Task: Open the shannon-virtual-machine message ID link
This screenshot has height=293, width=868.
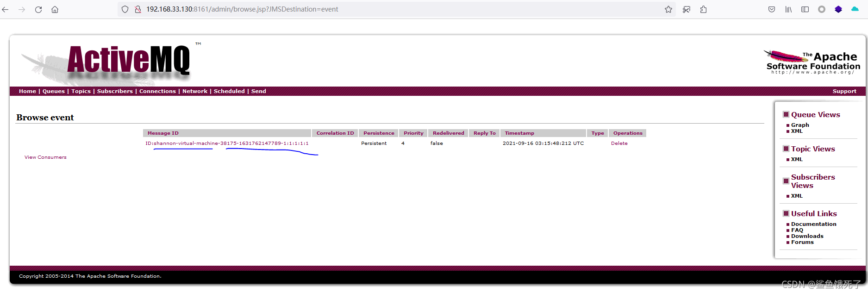Action: click(227, 143)
